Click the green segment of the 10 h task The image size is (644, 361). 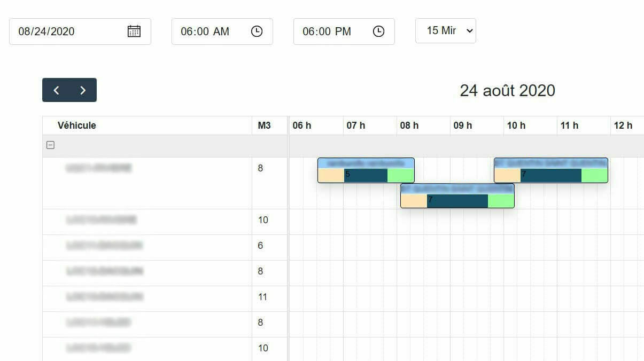point(594,175)
